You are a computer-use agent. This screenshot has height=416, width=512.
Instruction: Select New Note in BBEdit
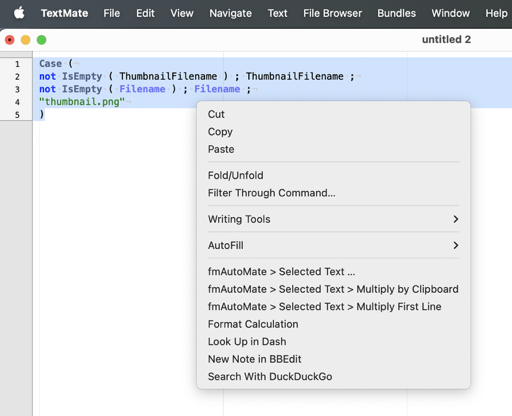[333, 359]
